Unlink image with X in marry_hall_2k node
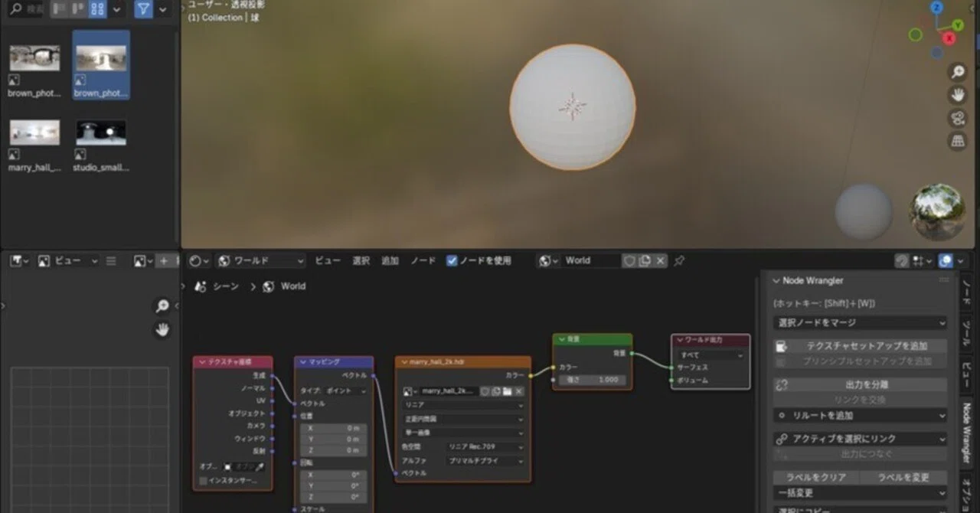The image size is (980, 513). click(x=518, y=391)
